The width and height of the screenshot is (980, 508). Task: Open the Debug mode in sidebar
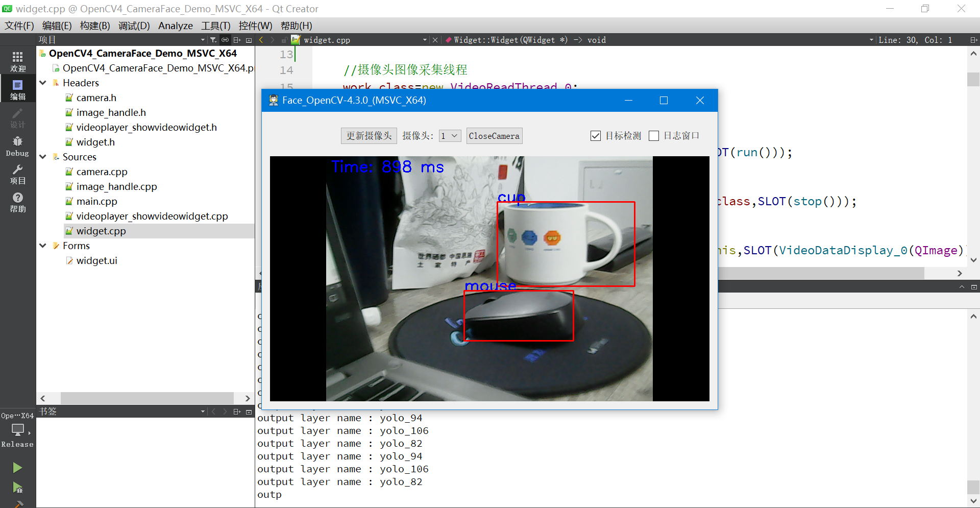point(17,146)
